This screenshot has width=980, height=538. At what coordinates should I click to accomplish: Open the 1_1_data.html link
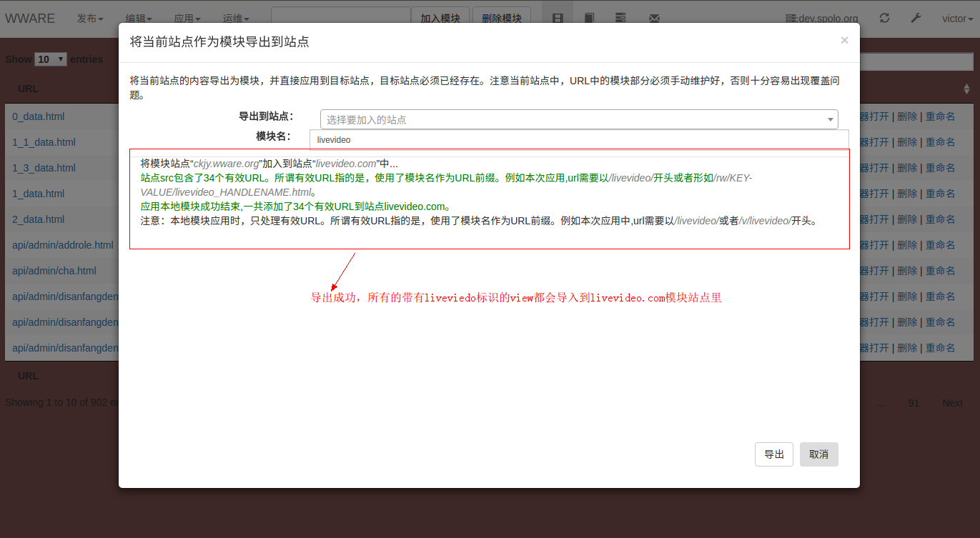[x=44, y=142]
